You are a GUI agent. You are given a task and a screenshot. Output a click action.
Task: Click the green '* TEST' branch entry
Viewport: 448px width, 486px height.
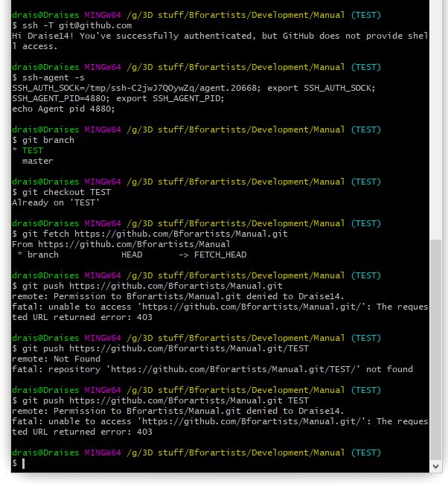pos(28,150)
